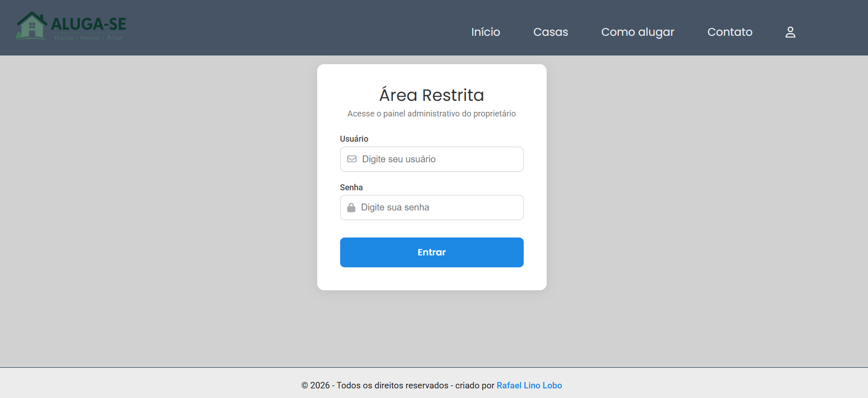Navigate to Como alugar page
This screenshot has height=398, width=868.
(638, 32)
